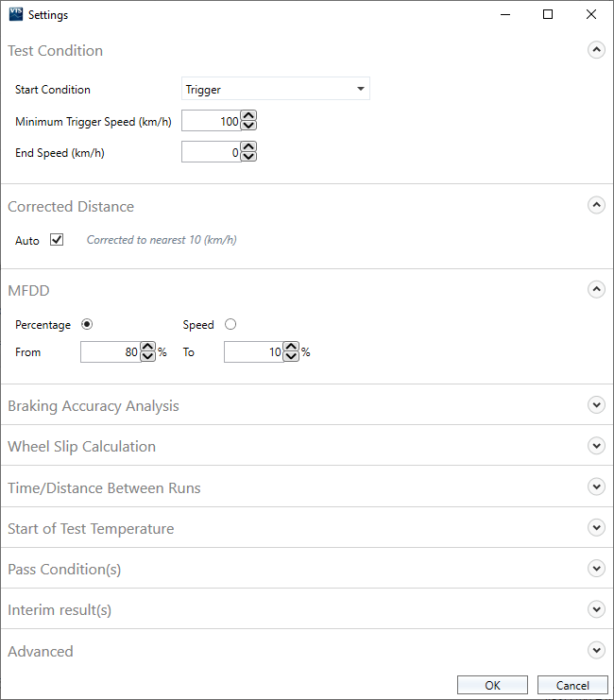Expand the Braking Accuracy Analysis section

pos(596,404)
